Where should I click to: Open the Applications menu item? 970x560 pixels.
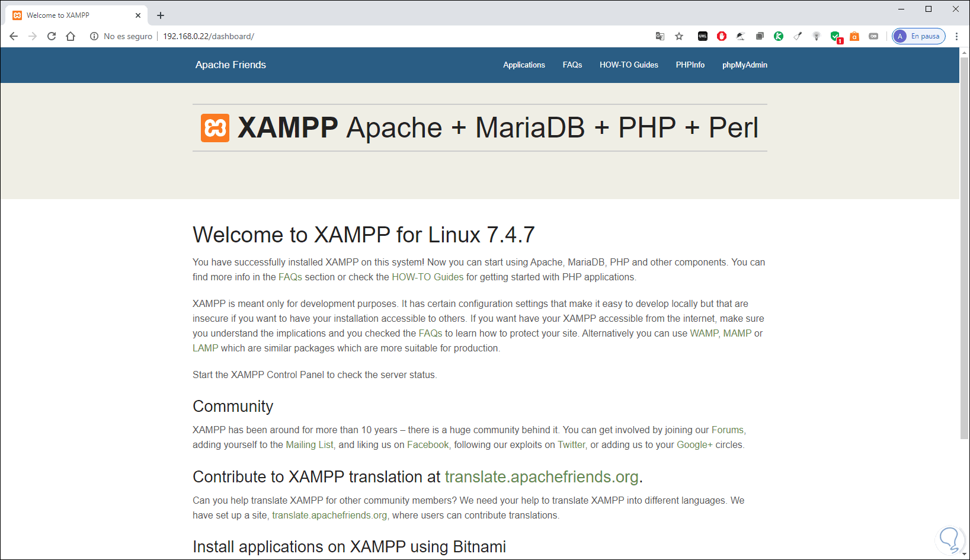pos(524,65)
